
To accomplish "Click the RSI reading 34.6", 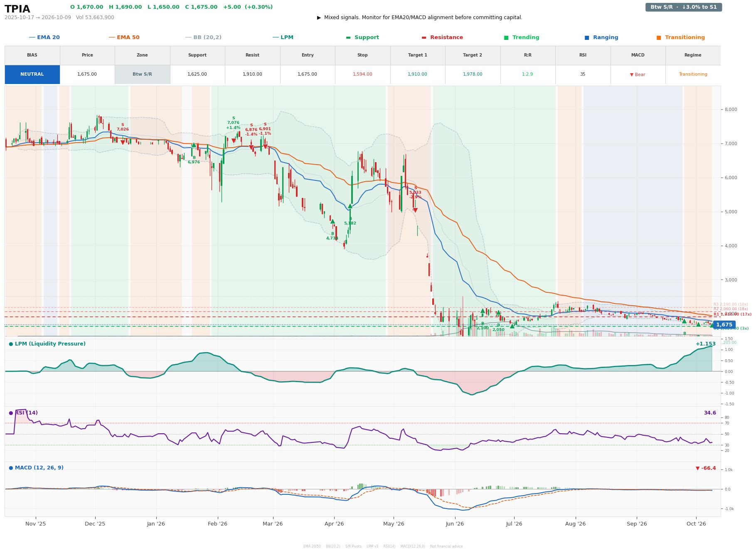I will coord(710,413).
